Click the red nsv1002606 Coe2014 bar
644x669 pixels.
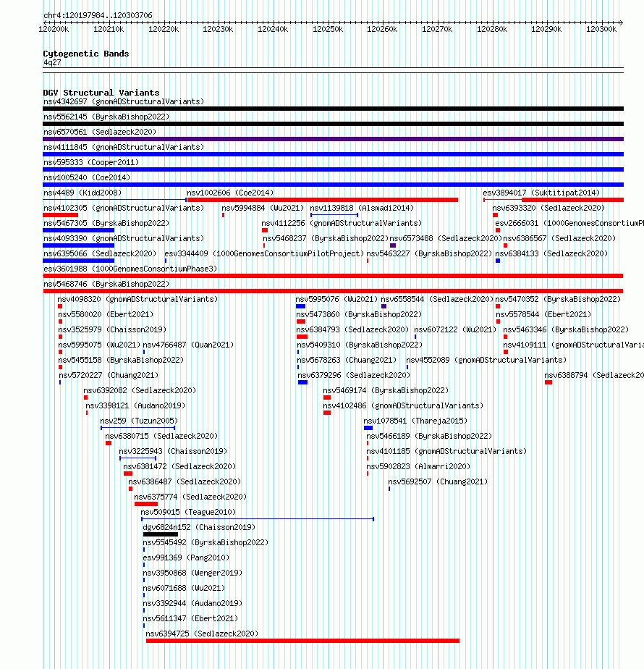point(323,200)
